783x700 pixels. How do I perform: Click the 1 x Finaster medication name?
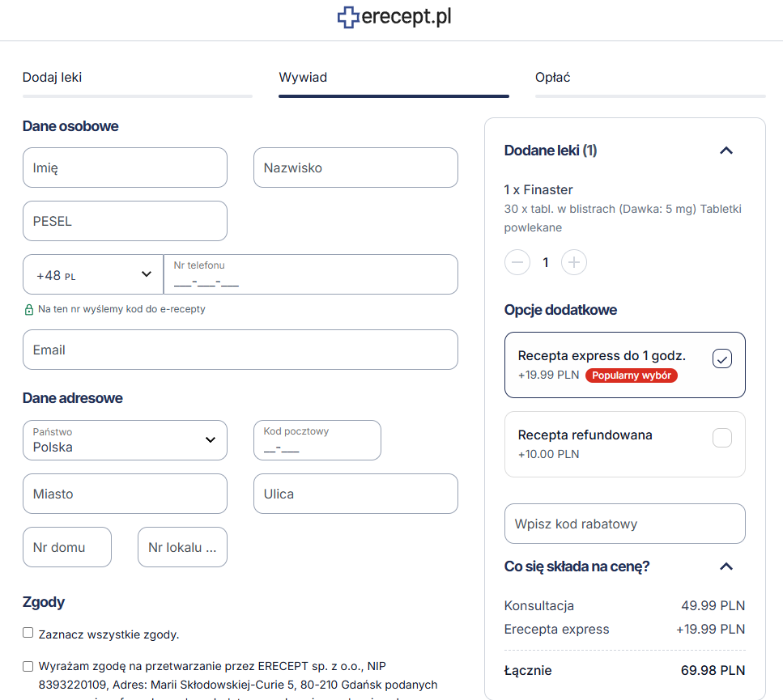(538, 189)
